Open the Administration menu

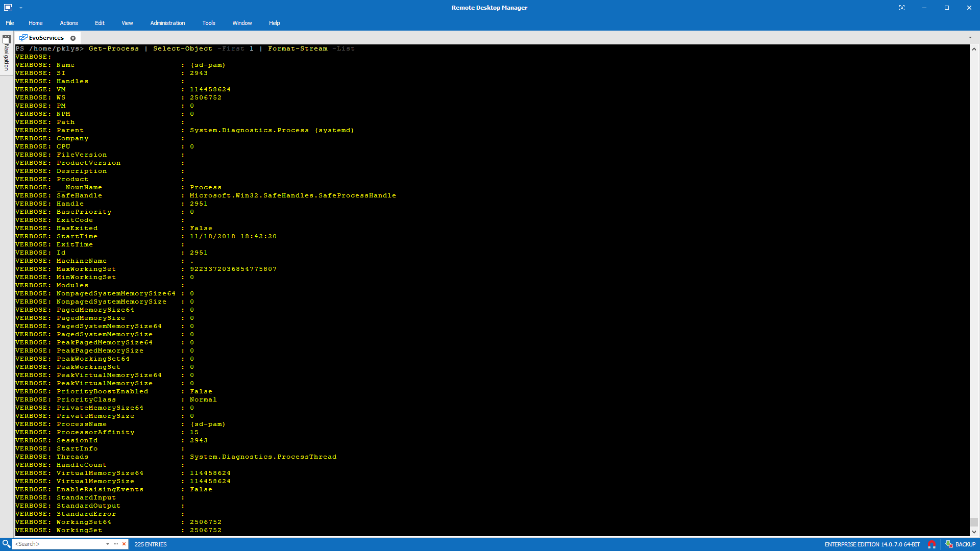pos(167,23)
